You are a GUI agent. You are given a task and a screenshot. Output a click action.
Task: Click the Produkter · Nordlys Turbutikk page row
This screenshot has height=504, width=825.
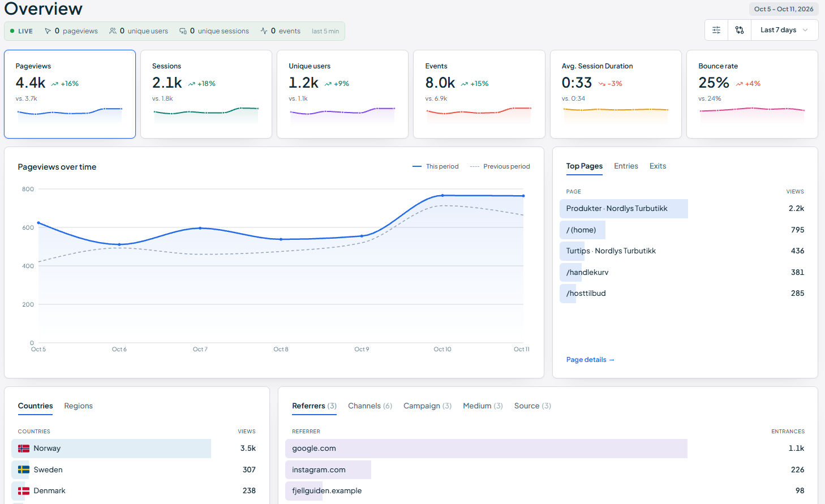coord(685,209)
